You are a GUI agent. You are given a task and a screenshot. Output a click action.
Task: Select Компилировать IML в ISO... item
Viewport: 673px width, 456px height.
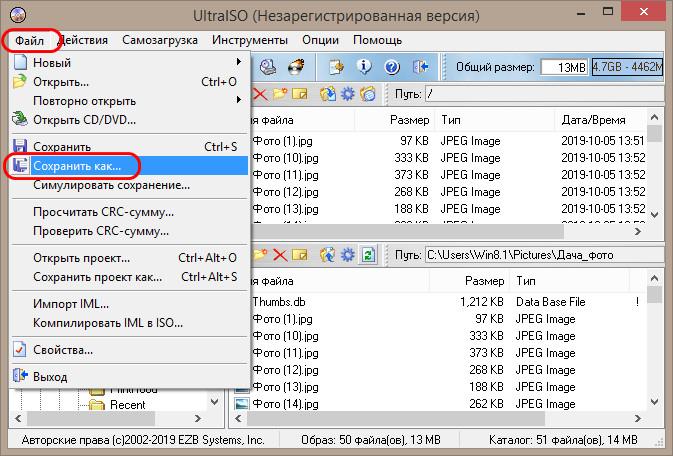[129, 323]
